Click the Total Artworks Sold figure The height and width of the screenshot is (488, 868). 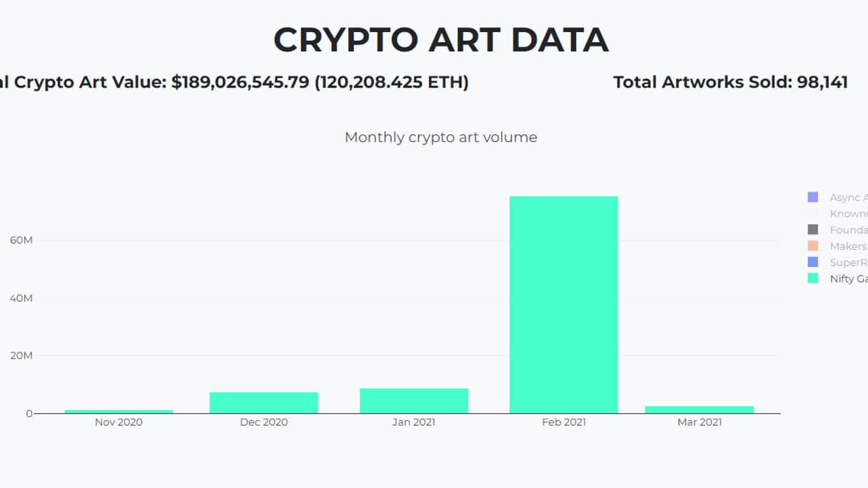click(730, 82)
